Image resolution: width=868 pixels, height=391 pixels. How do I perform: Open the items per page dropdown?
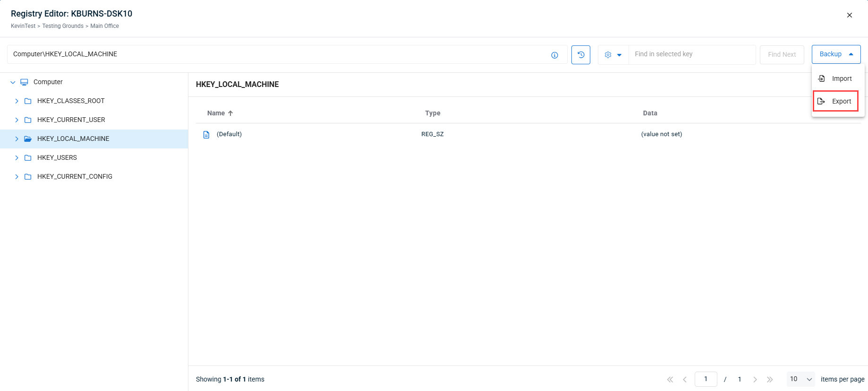click(800, 379)
